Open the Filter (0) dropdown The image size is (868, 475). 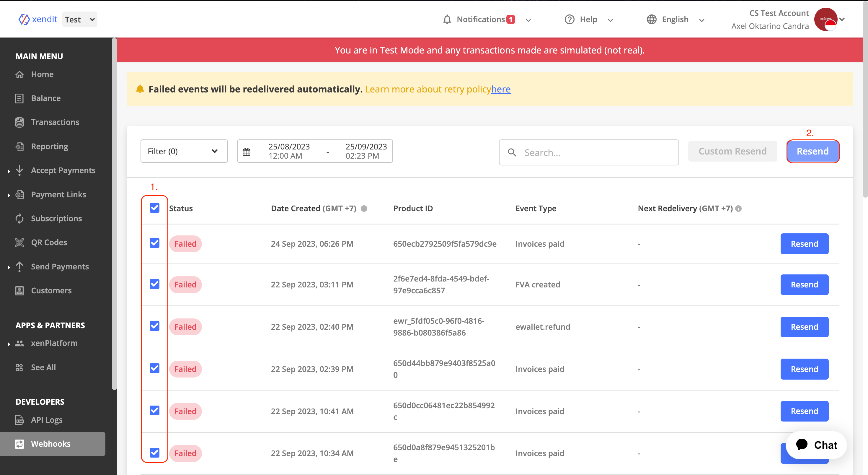184,151
